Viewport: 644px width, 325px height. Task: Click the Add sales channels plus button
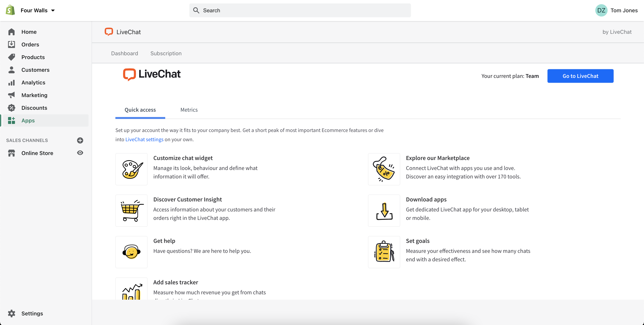(x=81, y=140)
